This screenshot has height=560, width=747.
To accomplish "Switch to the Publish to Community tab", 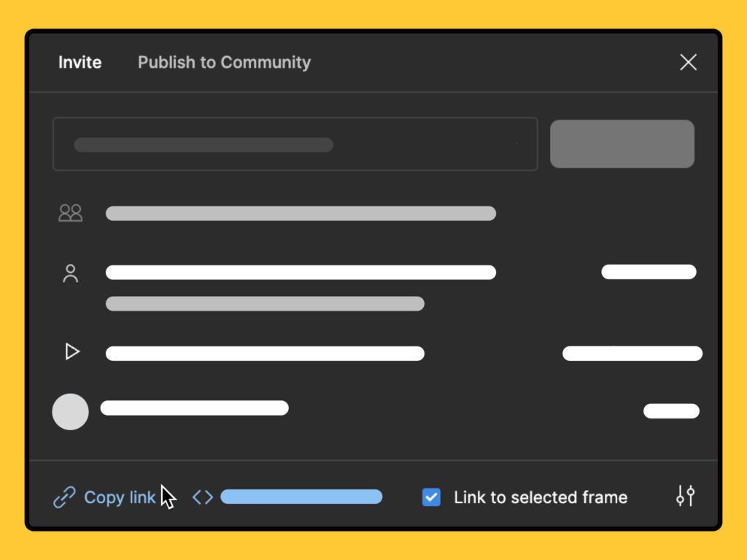I will point(223,62).
